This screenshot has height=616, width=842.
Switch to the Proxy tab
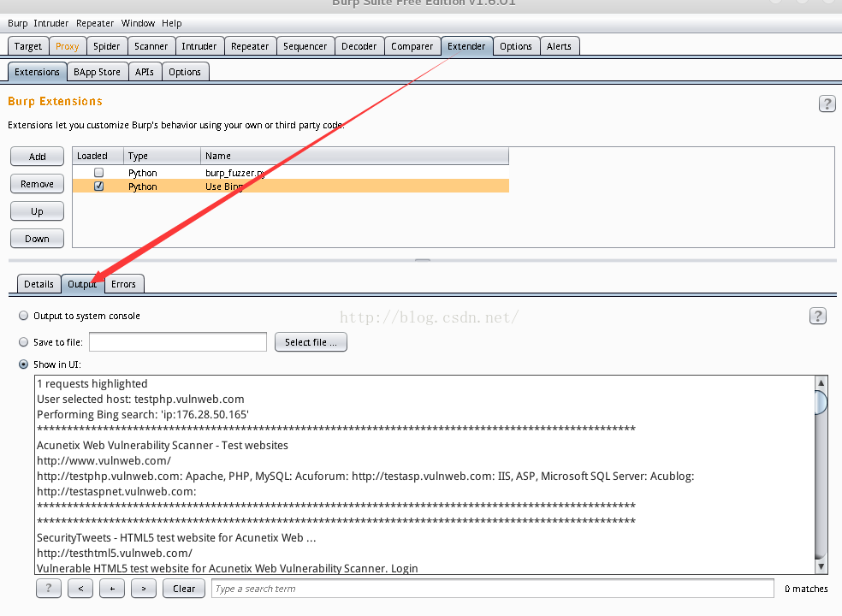pos(67,46)
